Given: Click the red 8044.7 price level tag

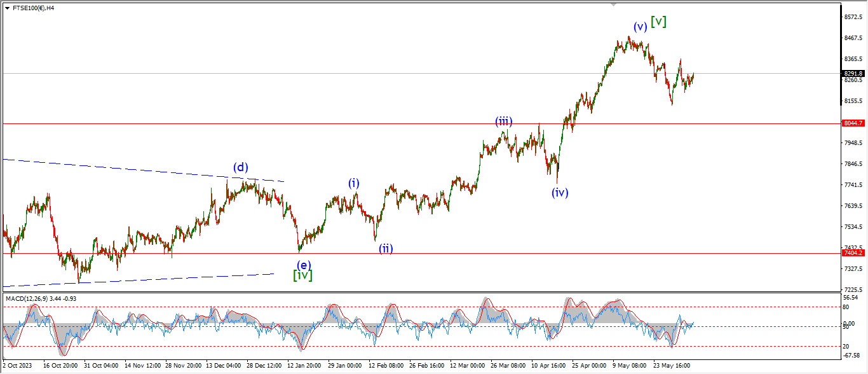Looking at the screenshot, I should (852, 123).
